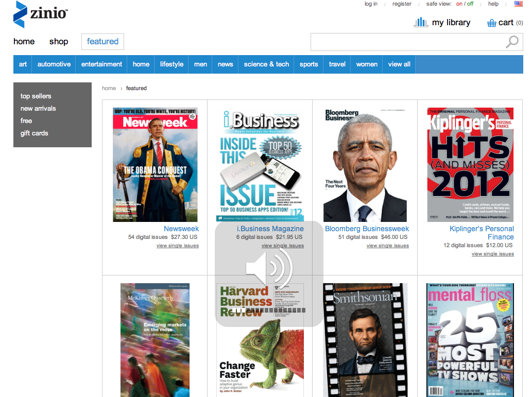Open the news category
The height and width of the screenshot is (397, 532).
pos(225,64)
